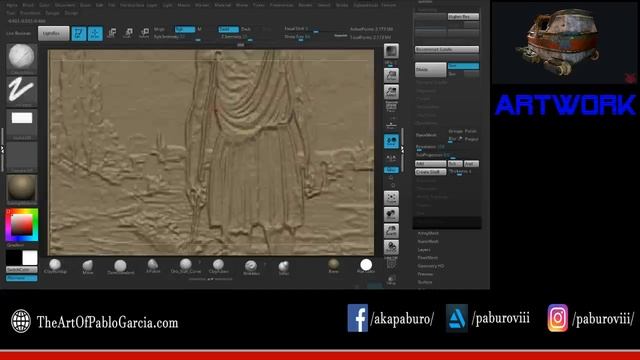The height and width of the screenshot is (360, 640).
Task: Expand the ArrayMesh subpalette
Action: pyautogui.click(x=428, y=233)
